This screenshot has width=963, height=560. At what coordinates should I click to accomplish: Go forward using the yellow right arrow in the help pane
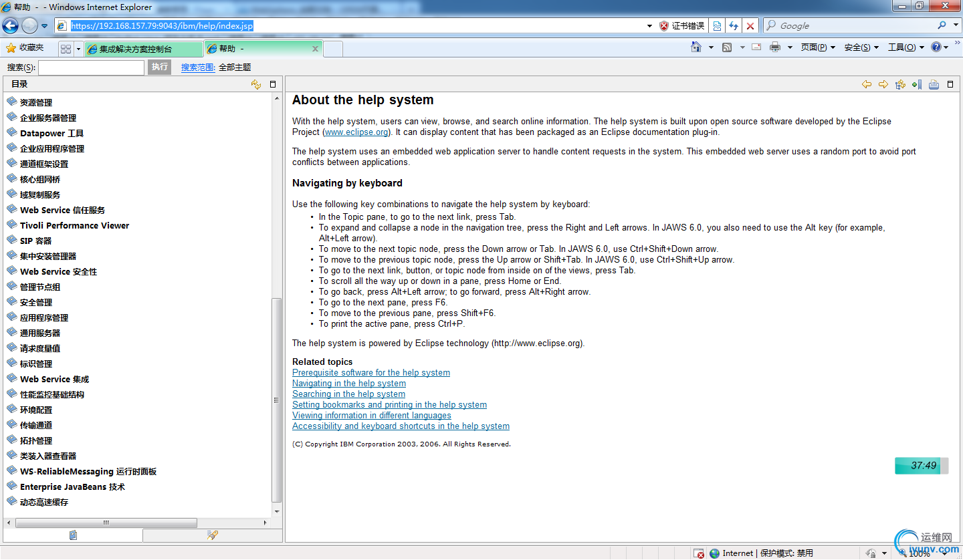tap(883, 84)
